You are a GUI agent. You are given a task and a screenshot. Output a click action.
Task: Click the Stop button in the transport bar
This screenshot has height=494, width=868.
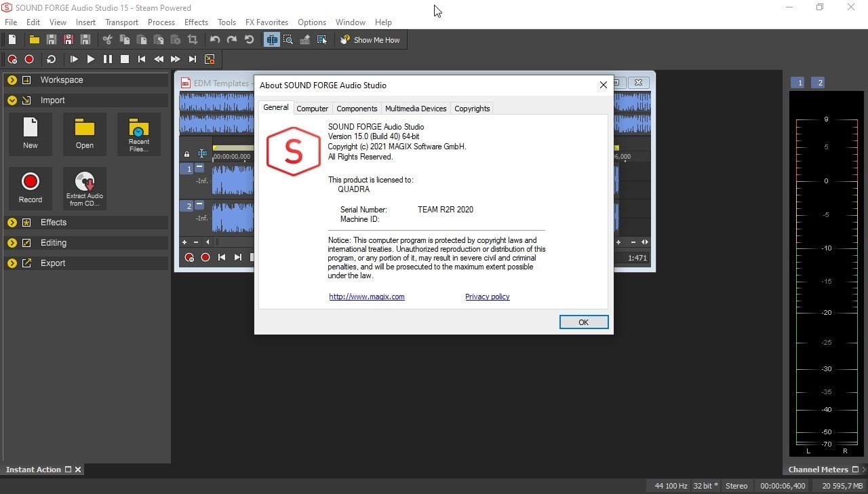pos(125,59)
